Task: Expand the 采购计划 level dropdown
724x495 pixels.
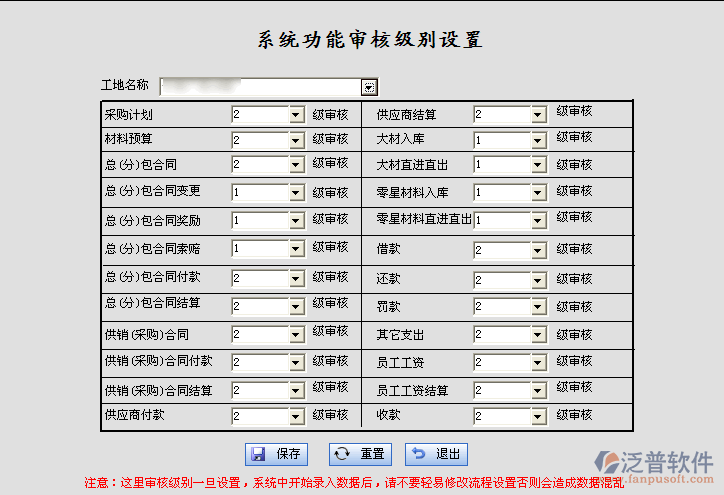Action: (x=296, y=115)
